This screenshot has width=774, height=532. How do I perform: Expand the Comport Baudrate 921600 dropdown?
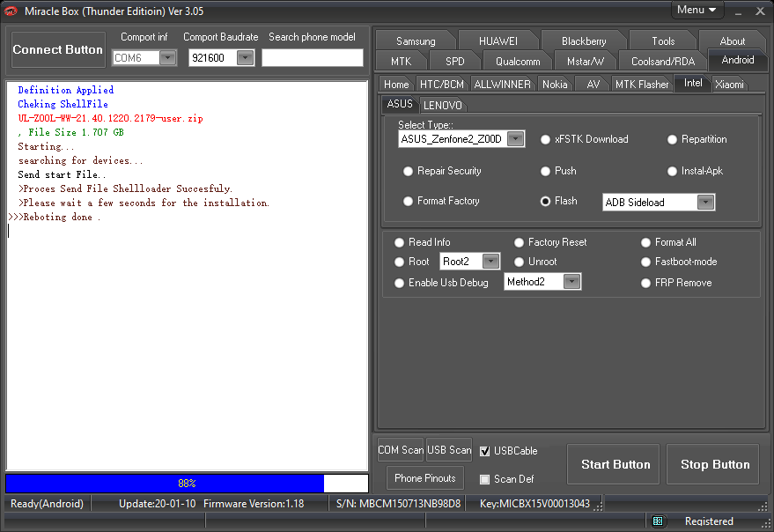tap(245, 58)
